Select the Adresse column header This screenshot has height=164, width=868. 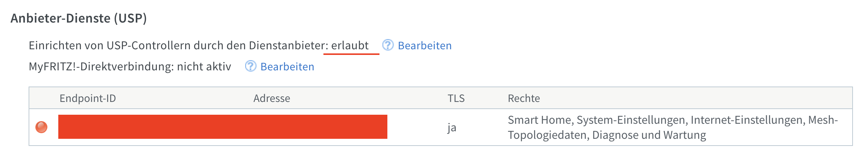[x=272, y=98]
